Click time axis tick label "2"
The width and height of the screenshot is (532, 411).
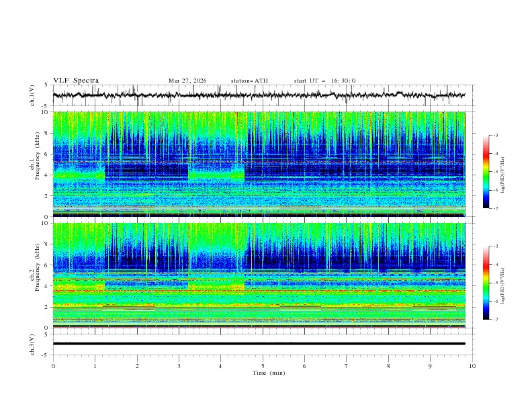pyautogui.click(x=137, y=366)
